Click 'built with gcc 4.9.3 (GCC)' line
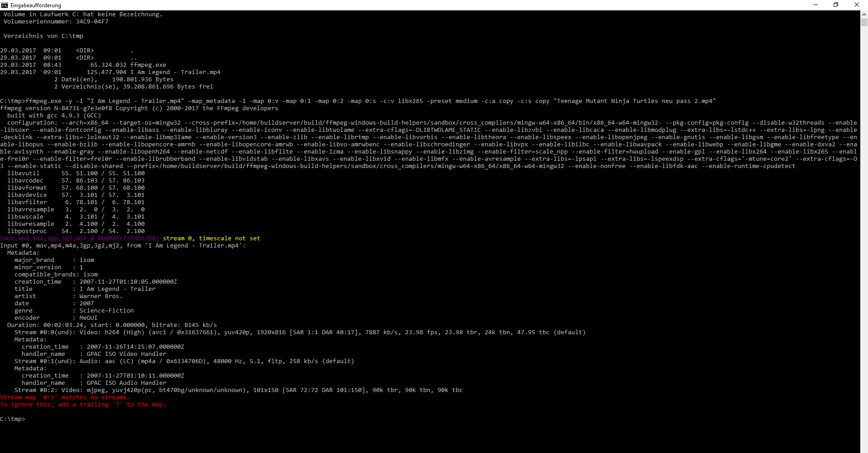The height and width of the screenshot is (453, 868). (54, 116)
